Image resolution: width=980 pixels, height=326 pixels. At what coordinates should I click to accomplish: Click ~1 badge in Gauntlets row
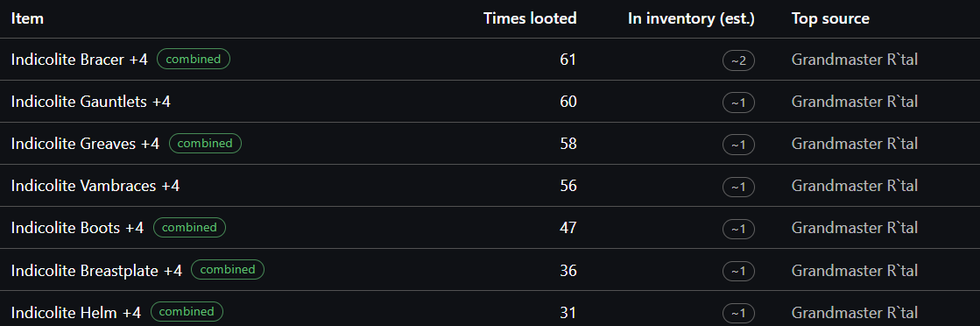point(739,103)
